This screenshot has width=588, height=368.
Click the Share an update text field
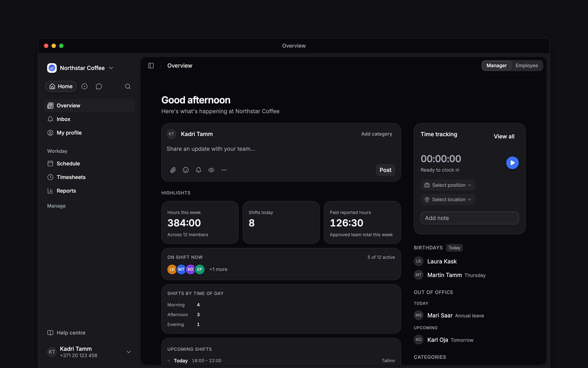point(281,149)
